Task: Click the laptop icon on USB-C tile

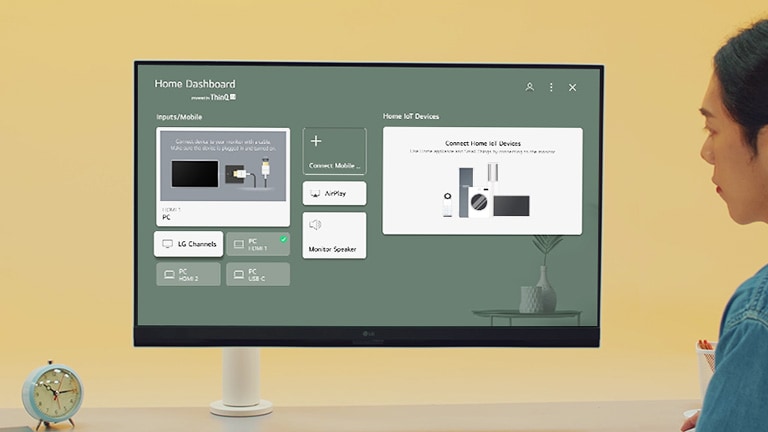Action: tap(238, 274)
